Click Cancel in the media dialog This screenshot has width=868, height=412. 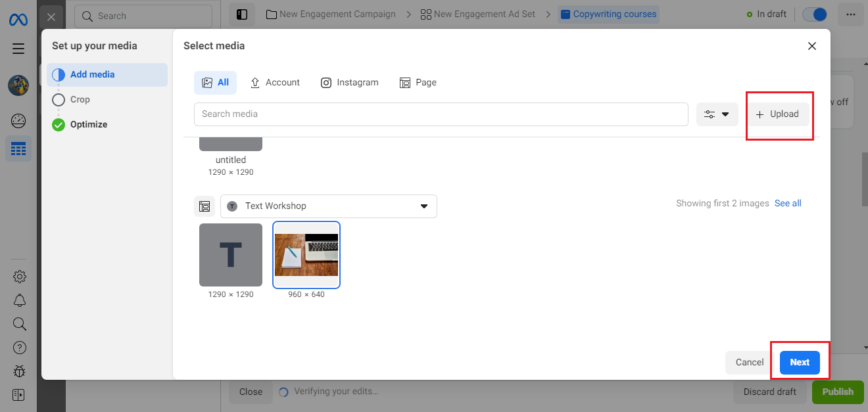[750, 363]
